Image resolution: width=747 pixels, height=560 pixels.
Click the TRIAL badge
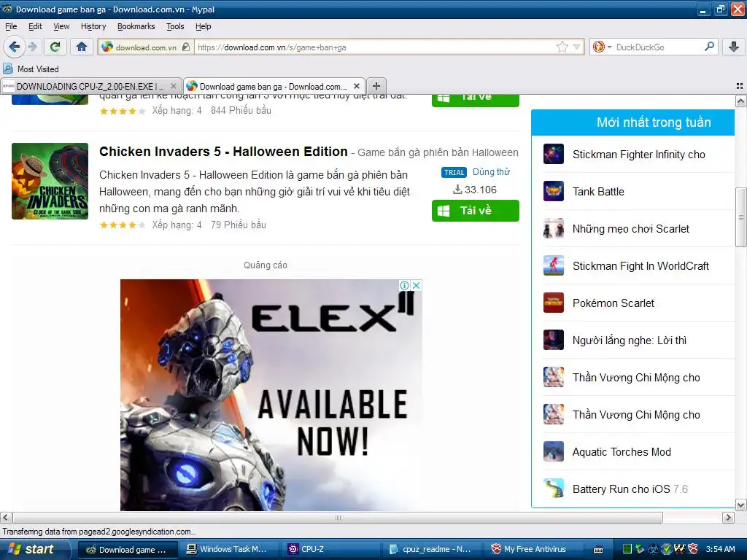click(x=454, y=172)
